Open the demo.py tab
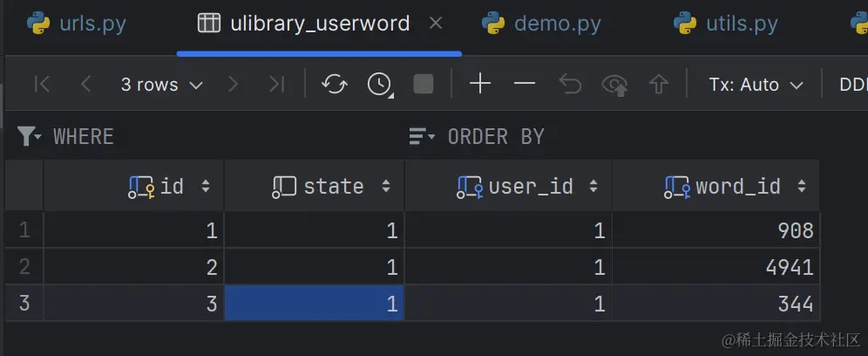868x356 pixels. point(541,24)
